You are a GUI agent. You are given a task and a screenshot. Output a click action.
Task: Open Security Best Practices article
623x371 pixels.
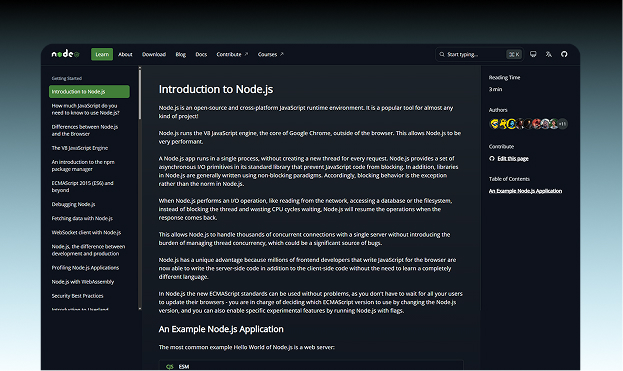(77, 296)
